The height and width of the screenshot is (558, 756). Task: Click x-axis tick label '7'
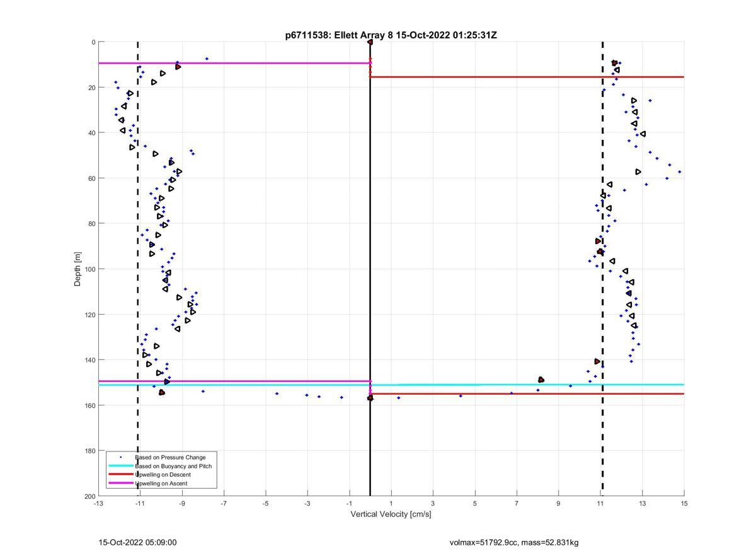(x=517, y=503)
